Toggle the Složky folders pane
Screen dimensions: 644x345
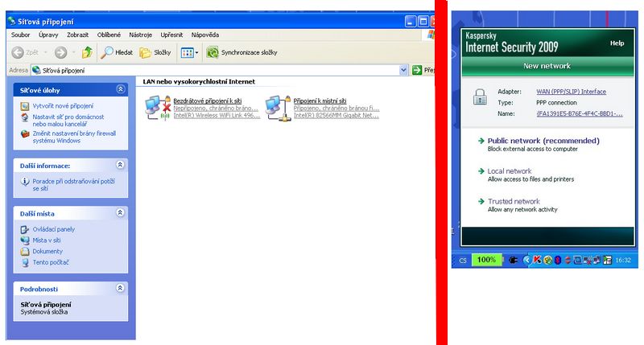pos(155,52)
